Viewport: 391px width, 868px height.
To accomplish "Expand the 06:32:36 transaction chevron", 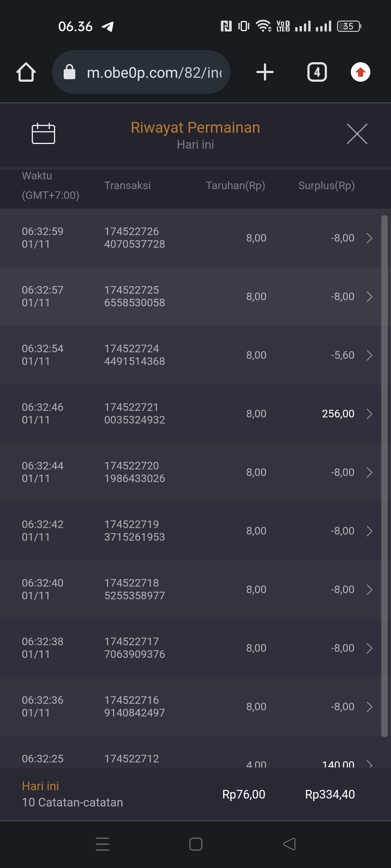I will tap(369, 707).
